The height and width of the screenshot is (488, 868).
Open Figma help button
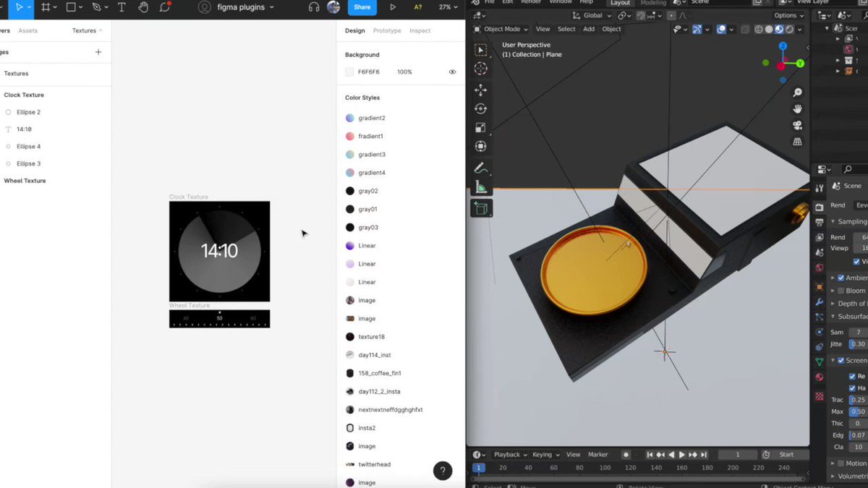click(x=443, y=471)
